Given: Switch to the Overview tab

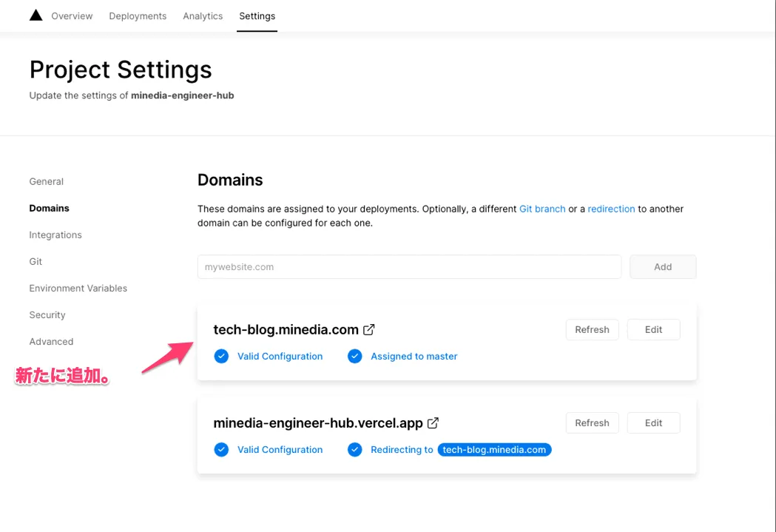Looking at the screenshot, I should click(72, 16).
